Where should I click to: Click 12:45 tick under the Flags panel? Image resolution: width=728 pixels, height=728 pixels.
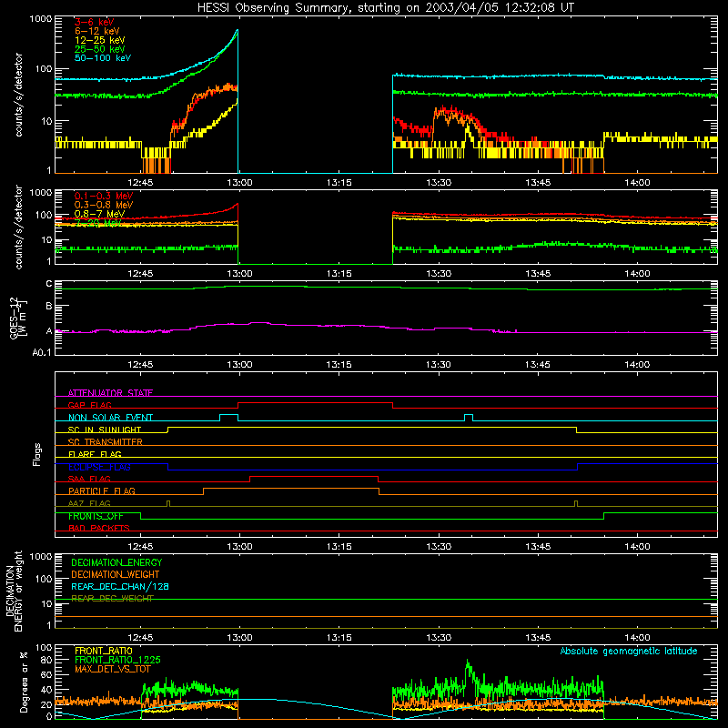coord(140,547)
